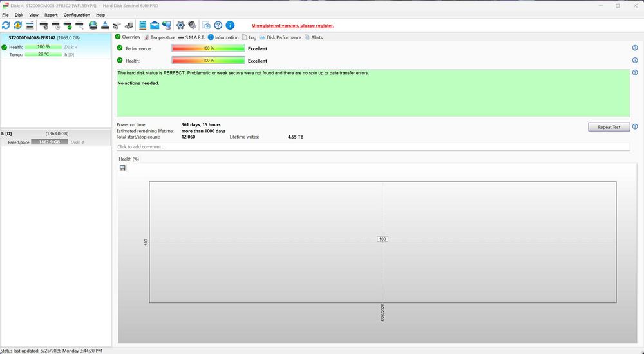Image resolution: width=644 pixels, height=354 pixels.
Task: Click the left panel Temp. 29 °C bar
Action: pyautogui.click(x=43, y=54)
